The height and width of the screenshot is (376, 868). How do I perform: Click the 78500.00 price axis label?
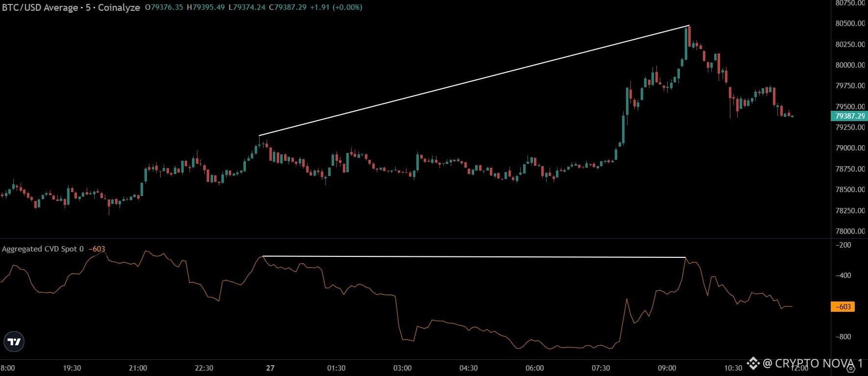click(850, 190)
